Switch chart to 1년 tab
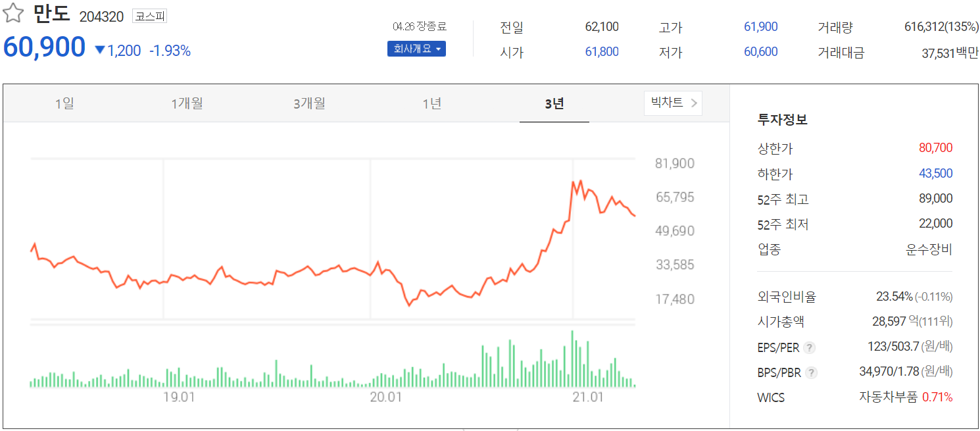Screen dimensions: 980x431 pyautogui.click(x=432, y=103)
